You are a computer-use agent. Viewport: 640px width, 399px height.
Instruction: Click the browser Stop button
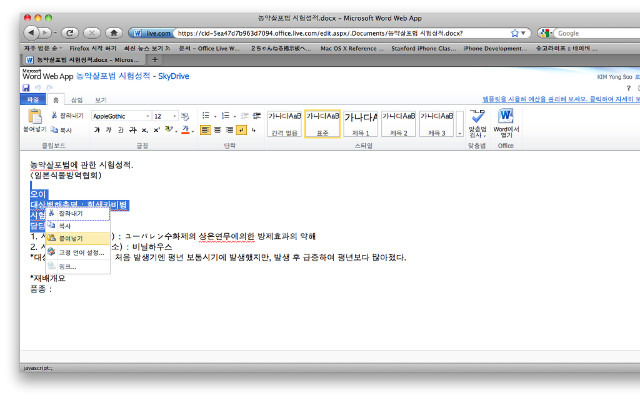point(92,33)
